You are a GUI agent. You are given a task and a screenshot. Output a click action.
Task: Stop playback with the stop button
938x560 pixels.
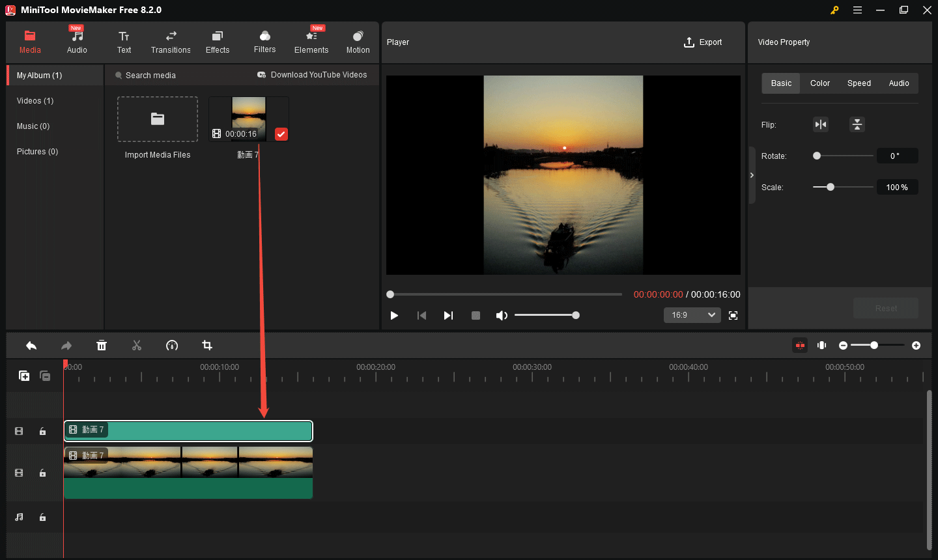coord(476,316)
